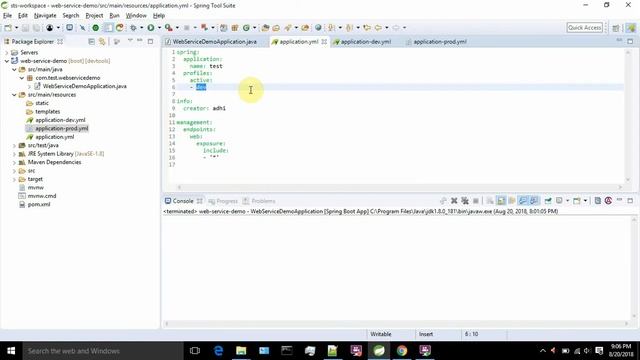
Task: Select pom.xml in Package Explorer
Action: pyautogui.click(x=39, y=204)
